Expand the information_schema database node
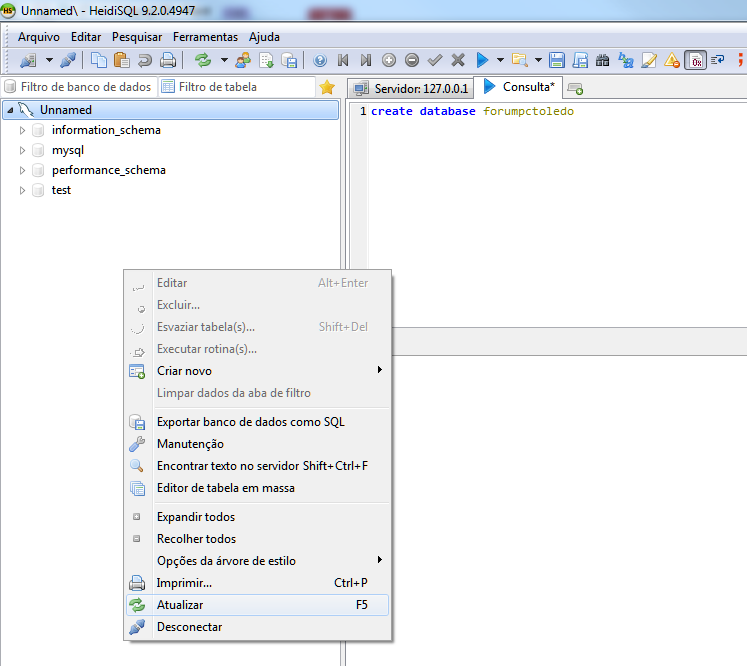 22,130
